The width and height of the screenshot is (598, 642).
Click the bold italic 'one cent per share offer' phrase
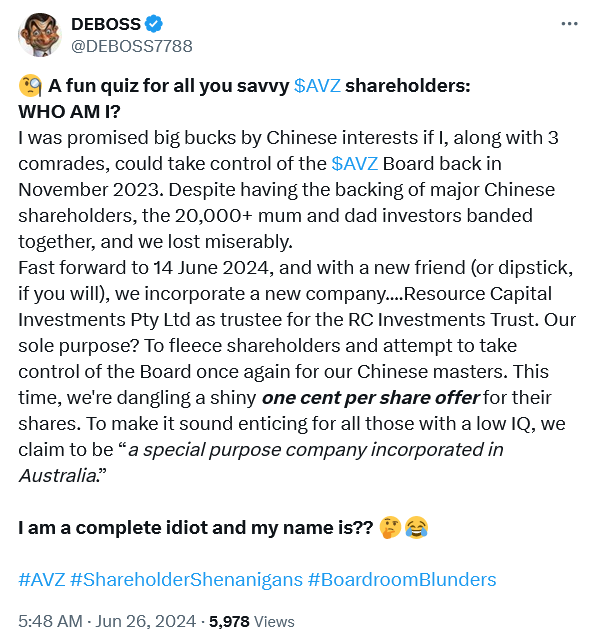[370, 398]
